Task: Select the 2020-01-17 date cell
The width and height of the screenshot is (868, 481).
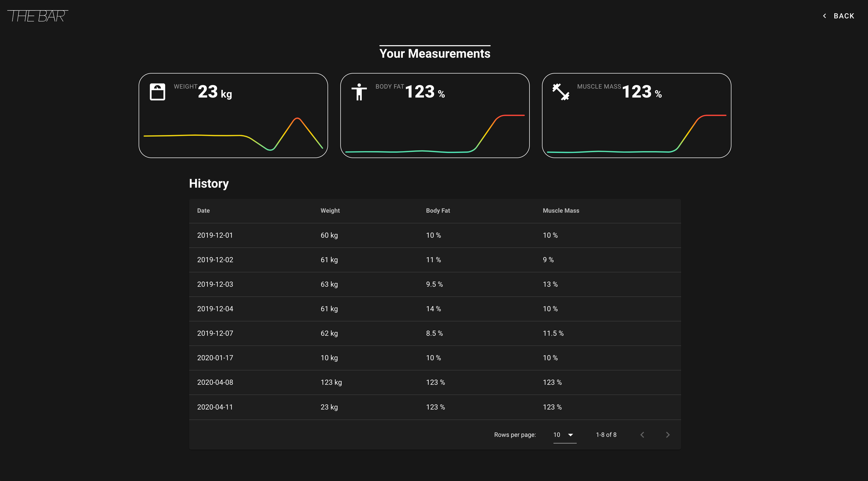Action: click(215, 358)
